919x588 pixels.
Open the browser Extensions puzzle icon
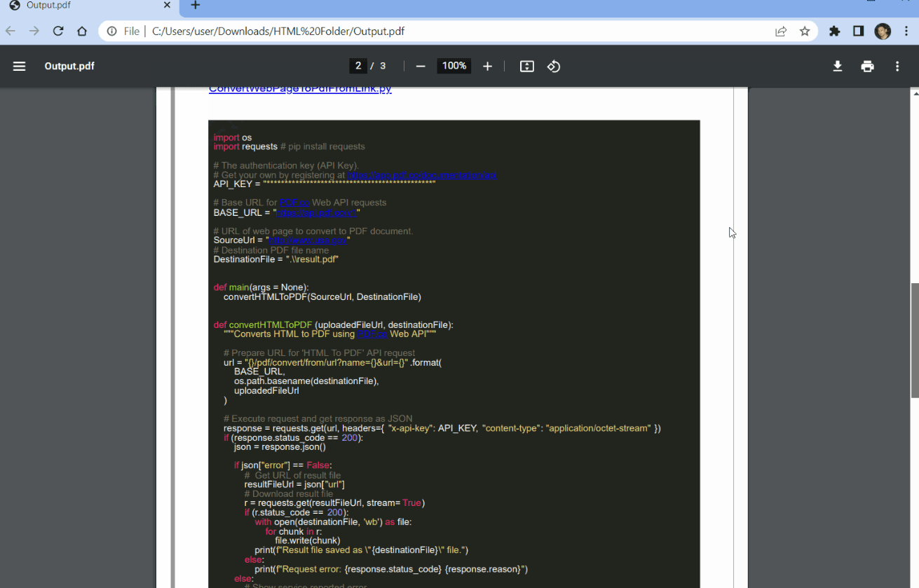834,31
